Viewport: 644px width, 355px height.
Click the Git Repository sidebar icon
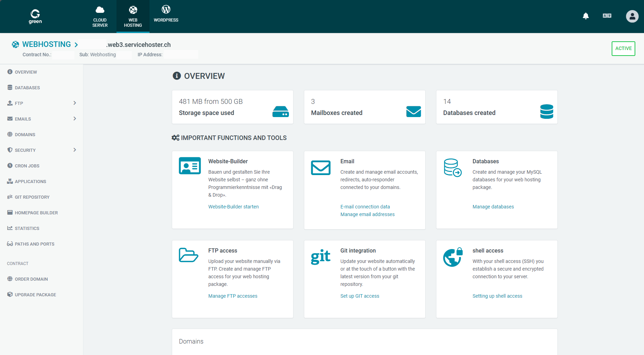[x=10, y=197]
